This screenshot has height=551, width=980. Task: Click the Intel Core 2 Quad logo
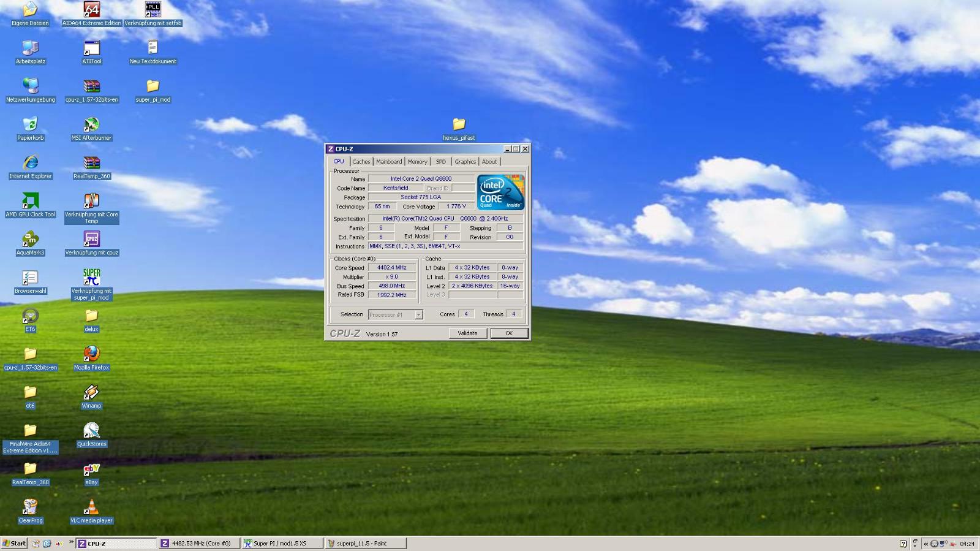(x=501, y=192)
